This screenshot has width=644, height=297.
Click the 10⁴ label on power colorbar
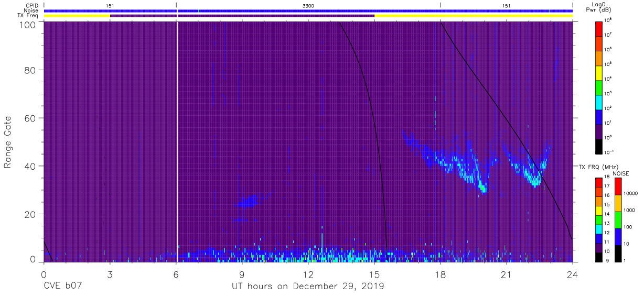tap(609, 78)
